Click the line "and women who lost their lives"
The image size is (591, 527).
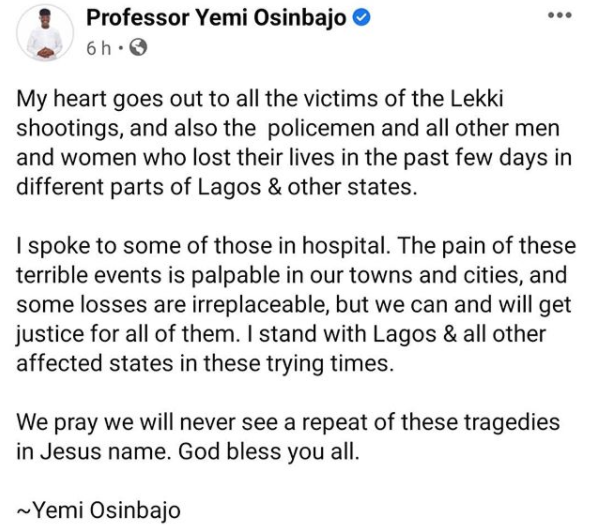click(294, 158)
